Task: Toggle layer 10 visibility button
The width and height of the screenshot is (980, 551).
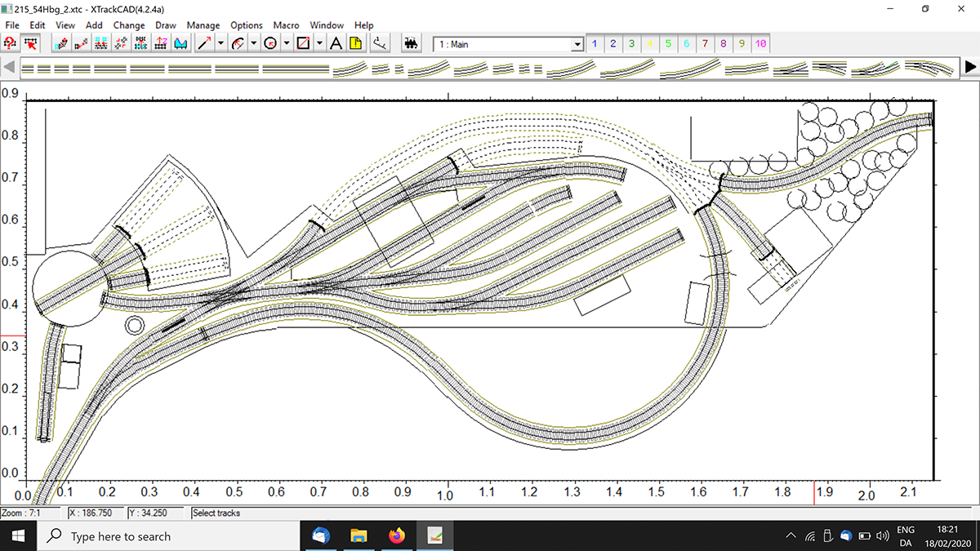Action: click(x=760, y=44)
